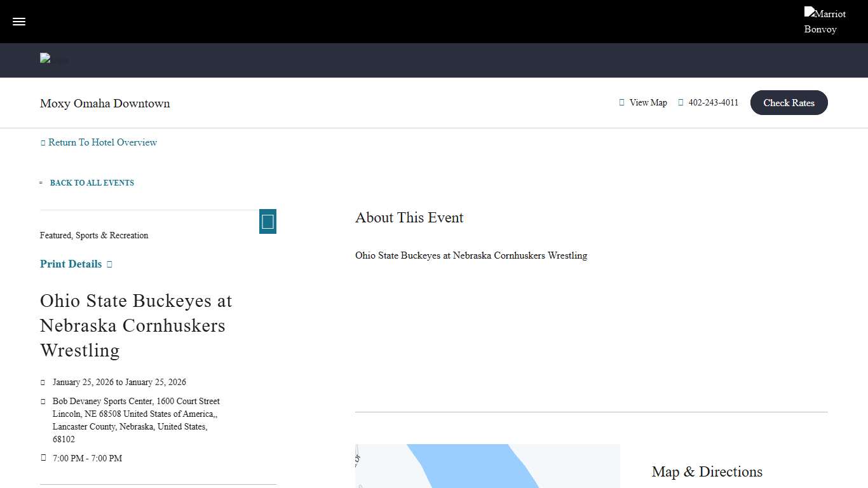Click the teal square icon above event category

click(x=268, y=221)
